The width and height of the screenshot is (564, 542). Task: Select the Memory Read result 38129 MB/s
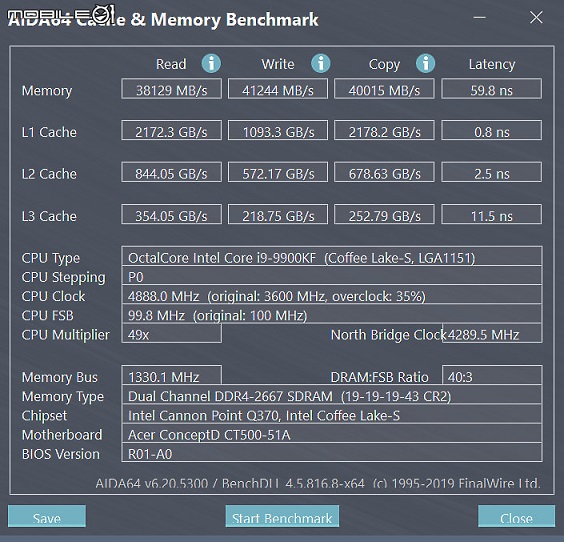(x=172, y=89)
